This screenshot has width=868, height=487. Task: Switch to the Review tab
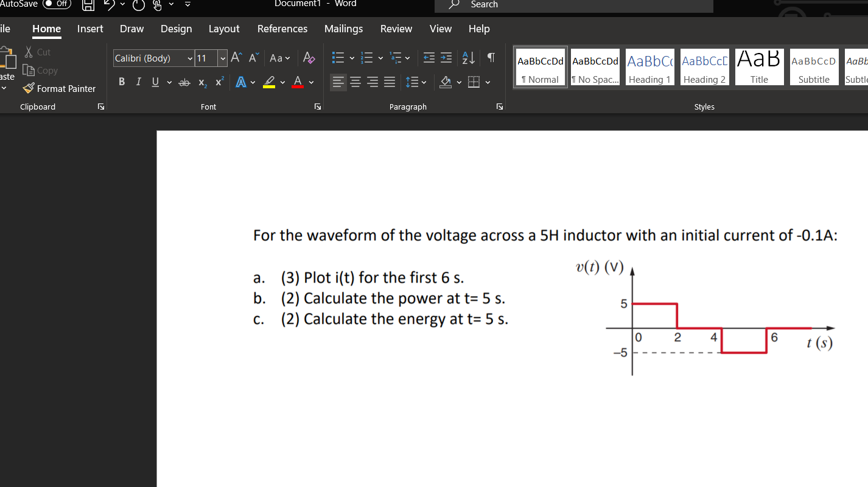(x=396, y=29)
